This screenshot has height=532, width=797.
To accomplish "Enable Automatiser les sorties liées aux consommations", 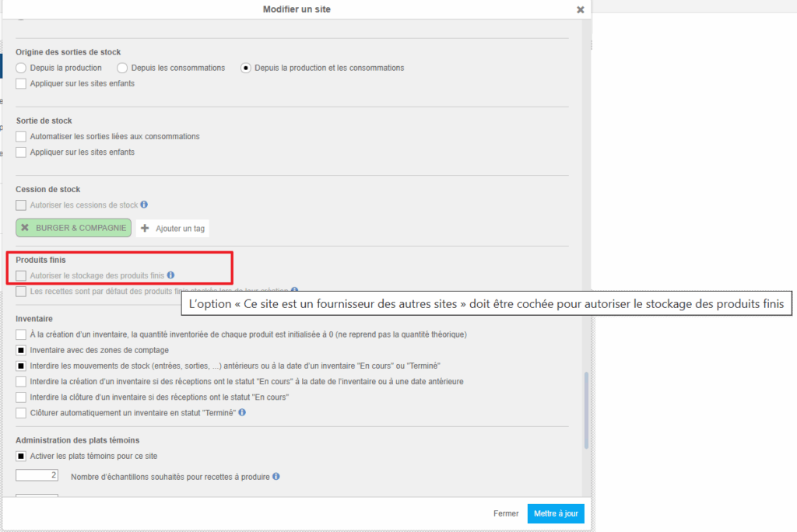I will pyautogui.click(x=21, y=137).
